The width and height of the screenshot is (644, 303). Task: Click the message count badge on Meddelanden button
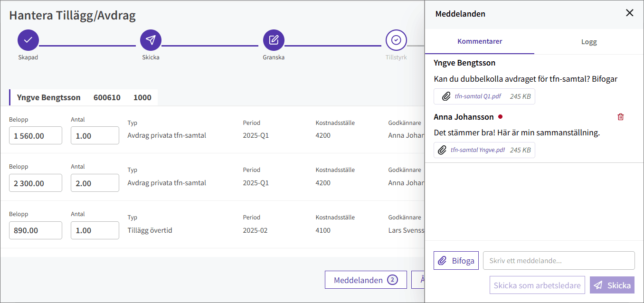pyautogui.click(x=392, y=280)
